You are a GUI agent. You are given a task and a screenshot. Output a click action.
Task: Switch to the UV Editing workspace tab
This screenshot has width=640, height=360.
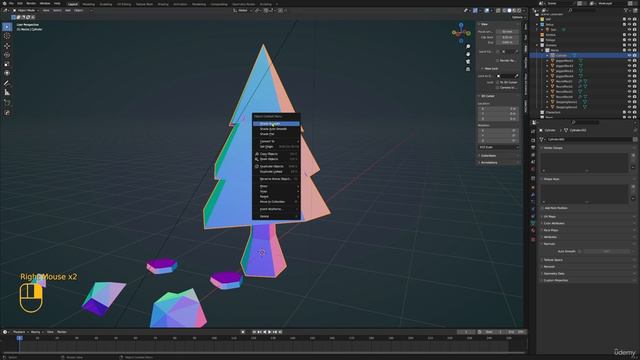point(124,4)
